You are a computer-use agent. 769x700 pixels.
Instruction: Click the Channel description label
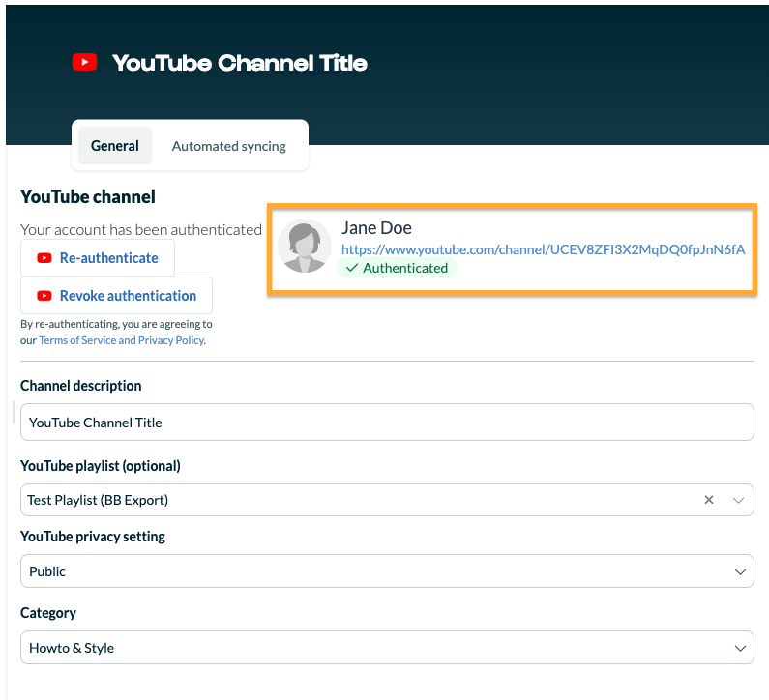[81, 386]
